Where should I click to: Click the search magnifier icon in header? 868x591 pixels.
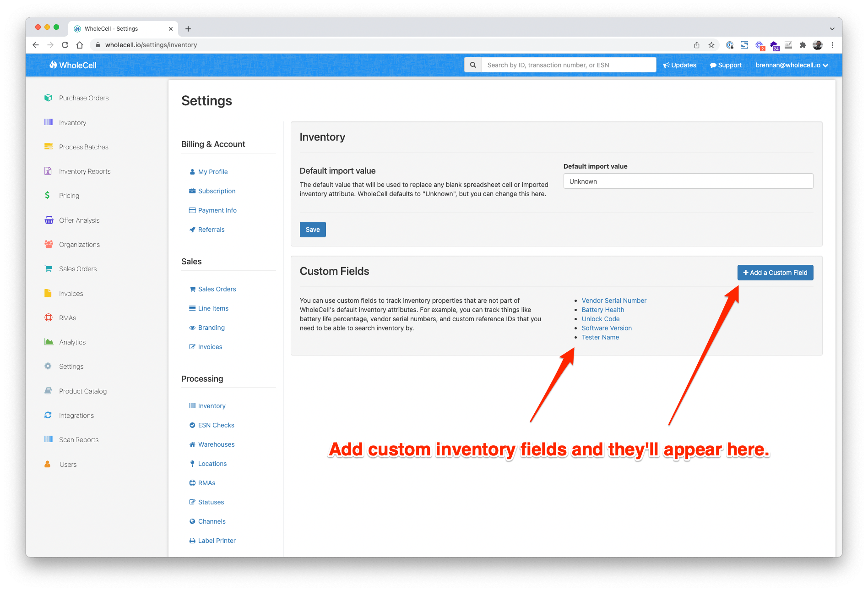[x=473, y=65]
